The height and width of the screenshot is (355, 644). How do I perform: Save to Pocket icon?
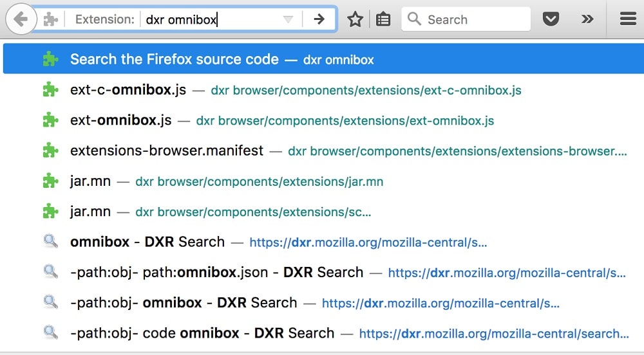coord(551,19)
